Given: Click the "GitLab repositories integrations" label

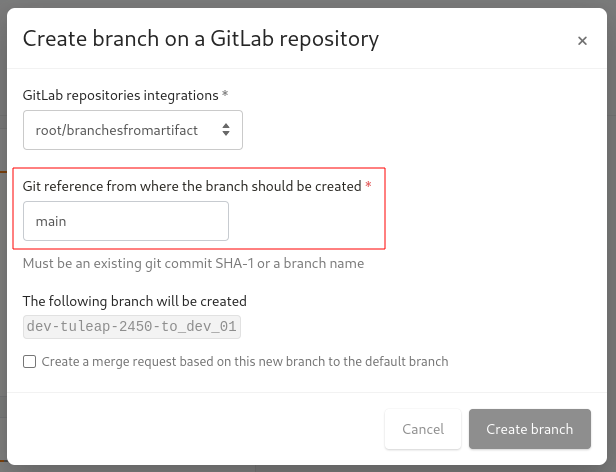Looking at the screenshot, I should [121, 95].
